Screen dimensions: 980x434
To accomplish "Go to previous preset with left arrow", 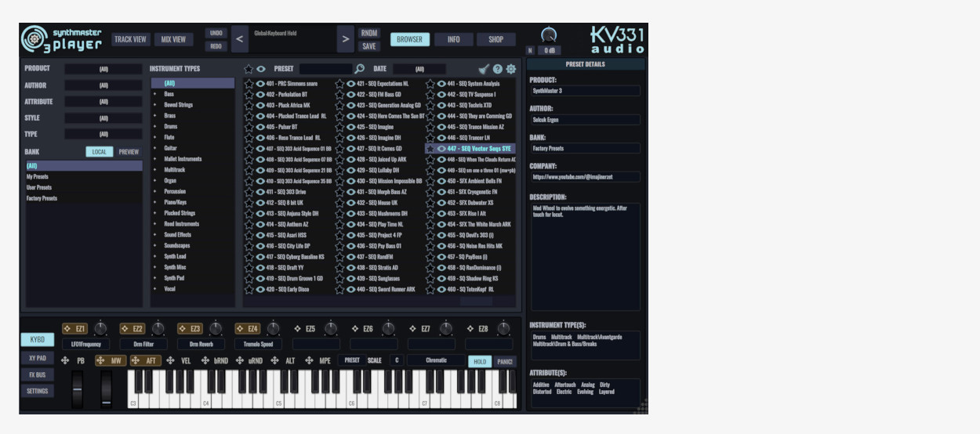I will tap(240, 39).
